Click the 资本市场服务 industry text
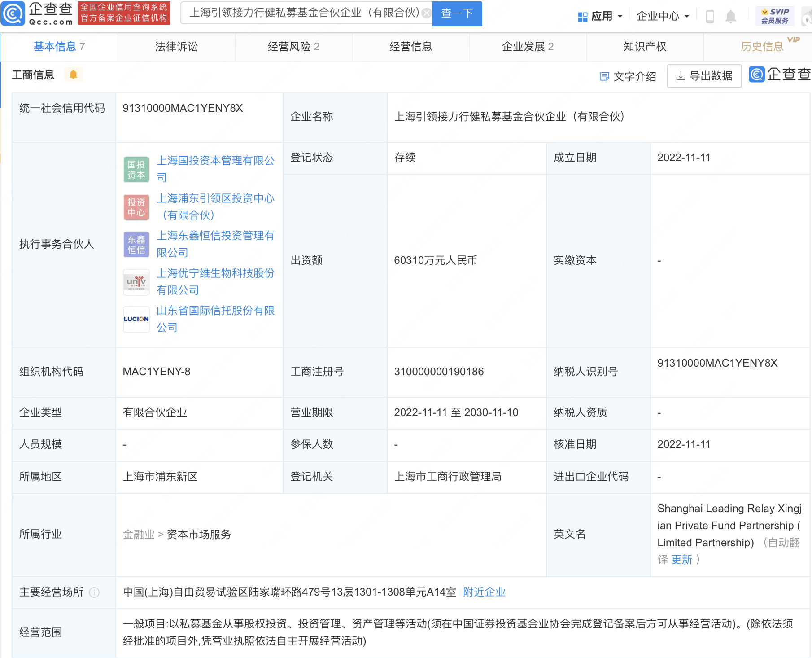Viewport: 812px width, 658px height. tap(199, 534)
